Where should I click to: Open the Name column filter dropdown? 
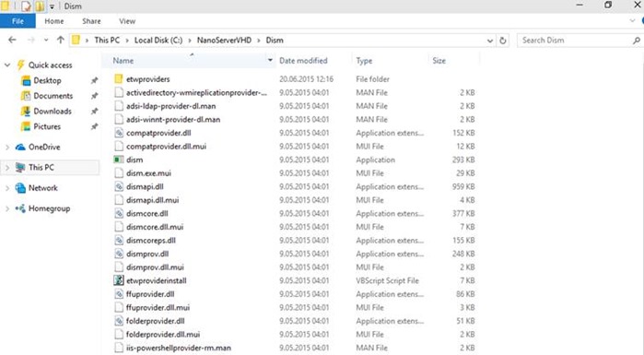[270, 61]
